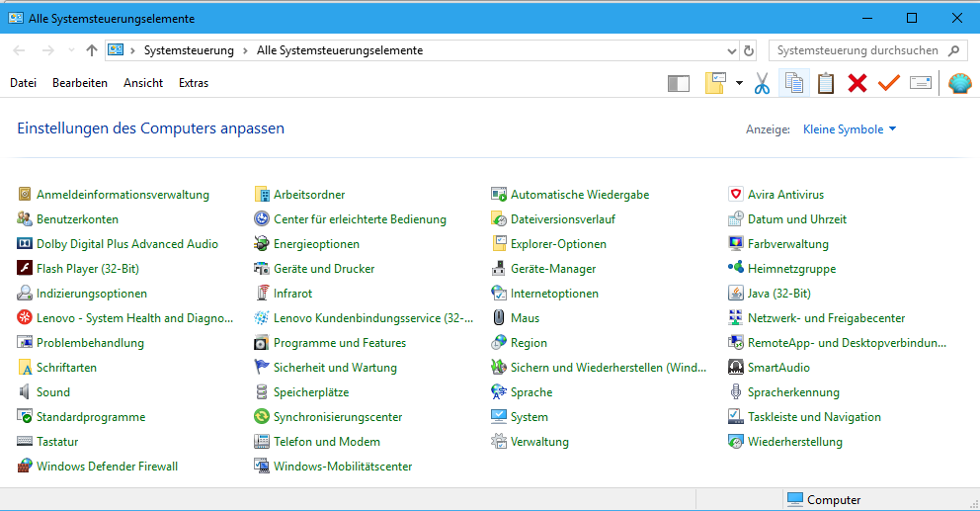Click the Lenovo System Health red icon
The height and width of the screenshot is (511, 980).
tap(25, 317)
